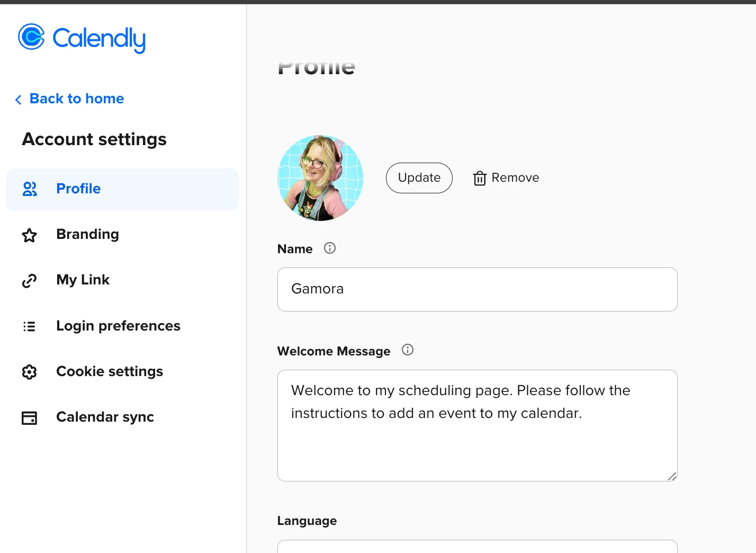Click the info icon next to Name
Screen dimensions: 756x553
[329, 248]
